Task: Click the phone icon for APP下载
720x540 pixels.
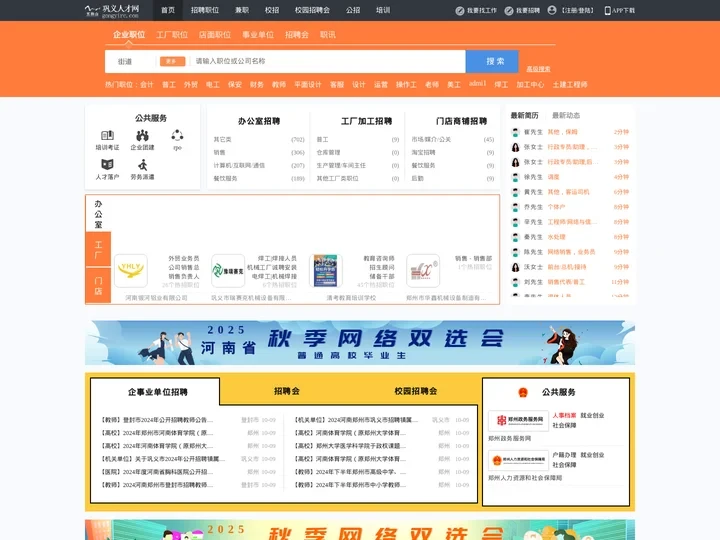Action: [x=608, y=11]
